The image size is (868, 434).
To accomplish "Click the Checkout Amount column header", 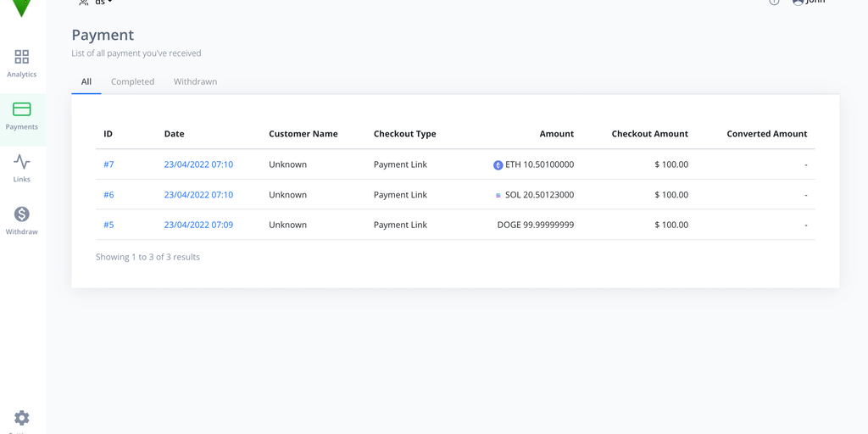I will point(649,134).
